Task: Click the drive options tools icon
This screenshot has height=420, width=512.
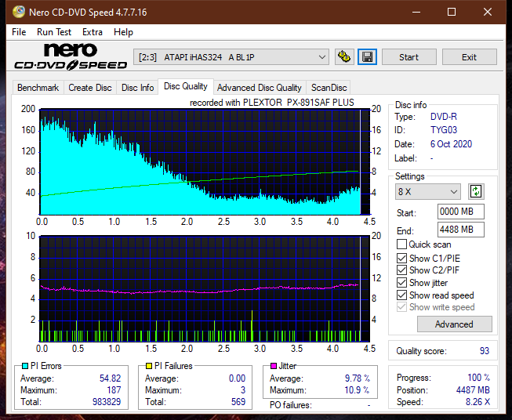Action: tap(344, 57)
